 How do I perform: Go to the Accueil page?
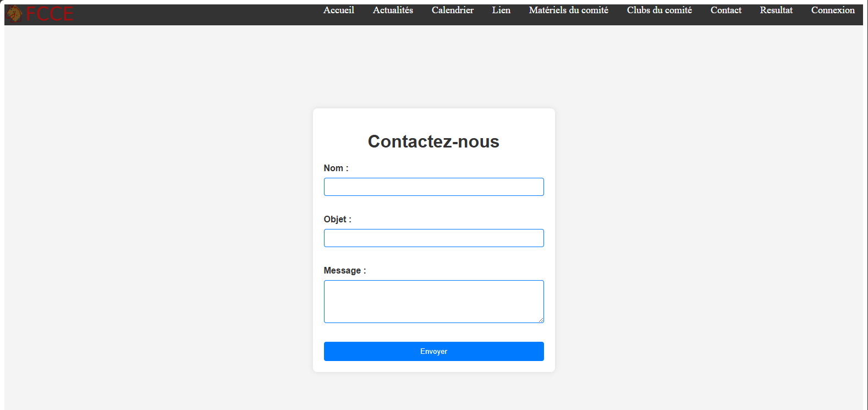pos(338,10)
